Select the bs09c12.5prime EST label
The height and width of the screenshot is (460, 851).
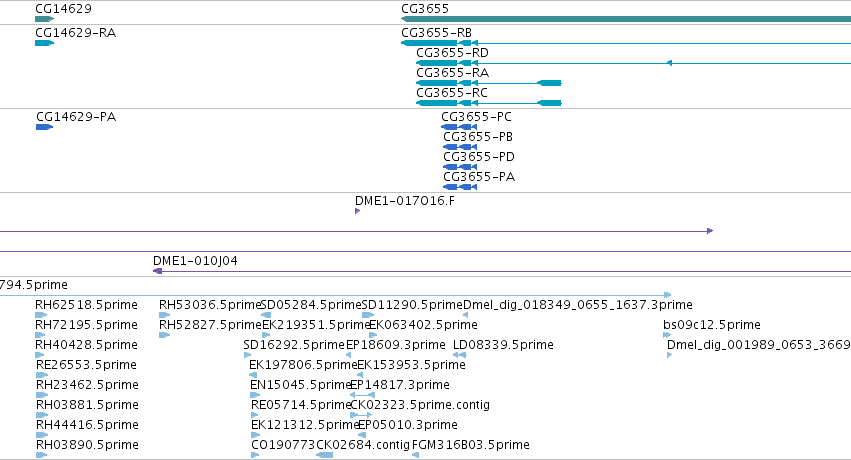coord(712,324)
